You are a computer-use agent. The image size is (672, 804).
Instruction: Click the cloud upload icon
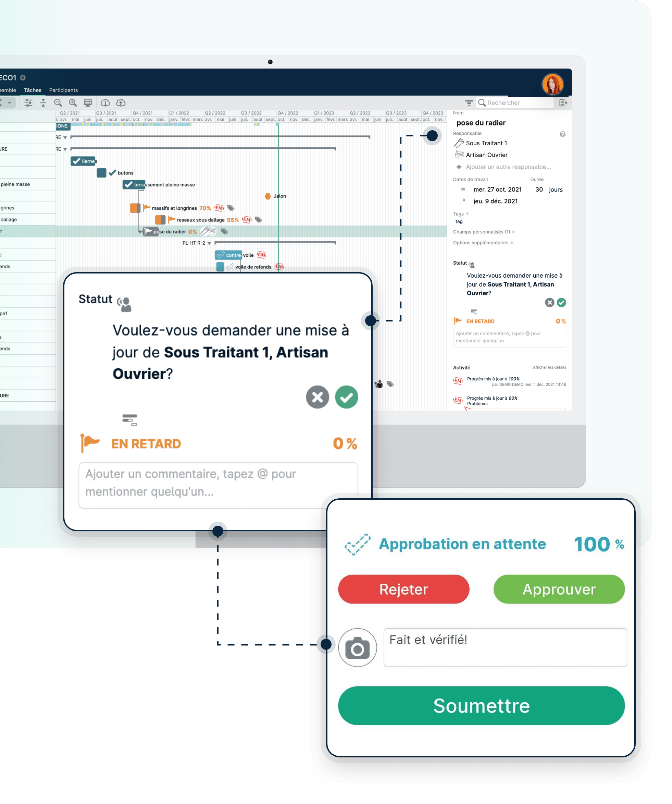click(x=121, y=102)
